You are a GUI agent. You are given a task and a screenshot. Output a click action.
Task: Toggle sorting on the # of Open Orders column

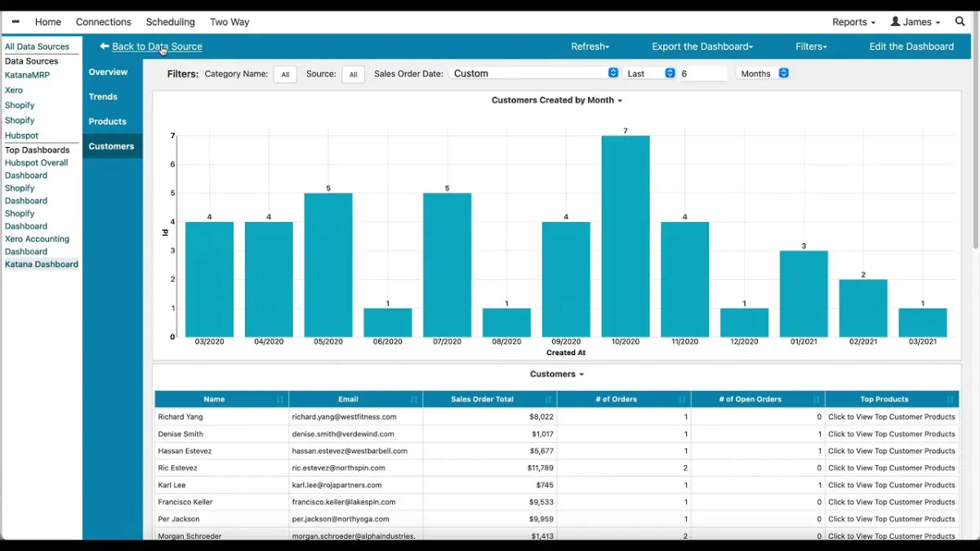(x=818, y=398)
